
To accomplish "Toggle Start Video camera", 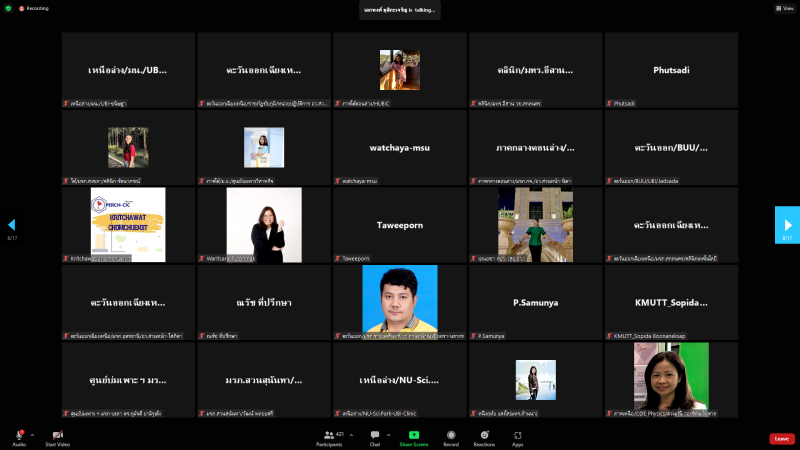I will (57, 436).
